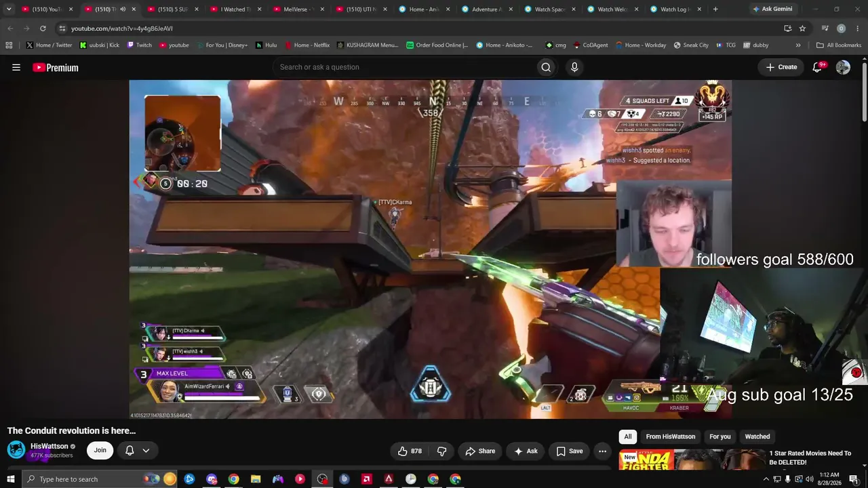The image size is (868, 488).
Task: Start voice search with the microphone
Action: [x=574, y=67]
